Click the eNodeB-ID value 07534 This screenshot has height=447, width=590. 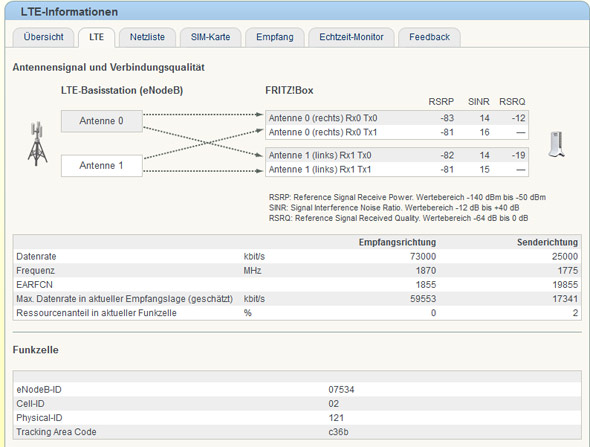[341, 389]
